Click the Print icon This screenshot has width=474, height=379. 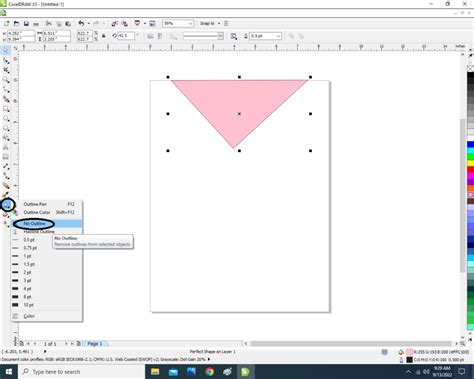(x=36, y=23)
